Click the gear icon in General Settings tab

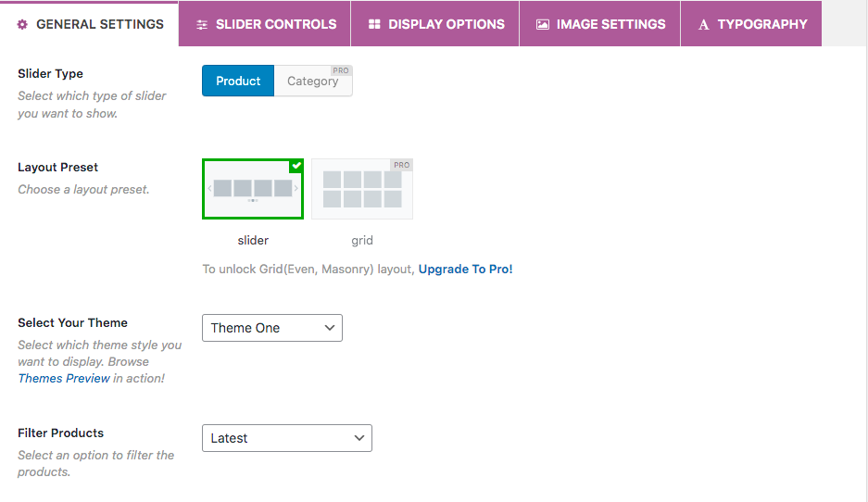point(22,24)
